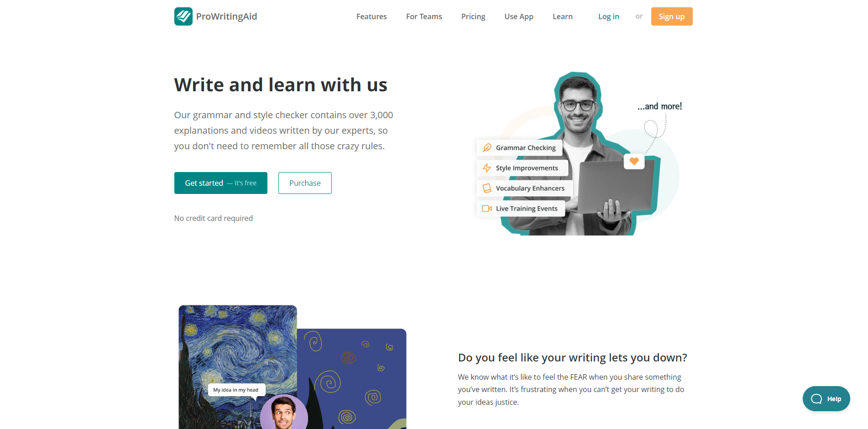Click the Purchase button
Image resolution: width=868 pixels, height=429 pixels.
click(x=305, y=183)
